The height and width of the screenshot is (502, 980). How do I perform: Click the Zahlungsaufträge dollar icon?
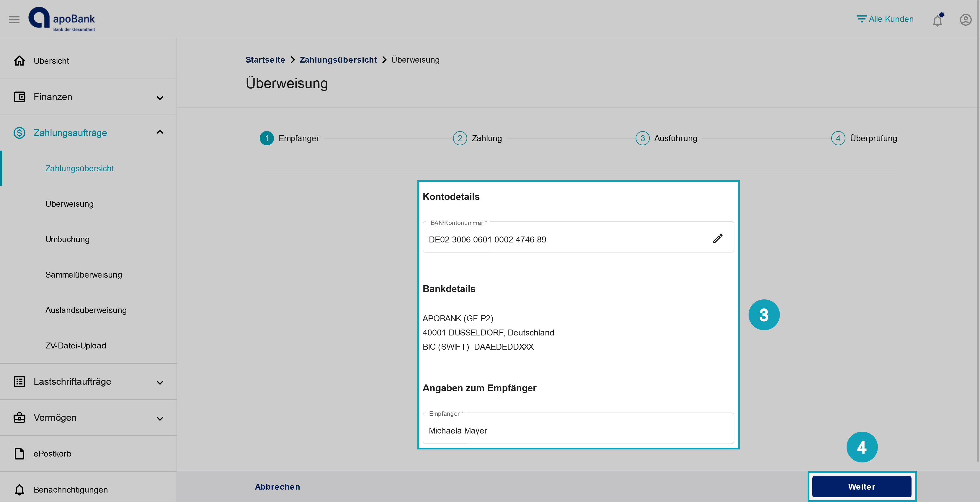tap(19, 133)
